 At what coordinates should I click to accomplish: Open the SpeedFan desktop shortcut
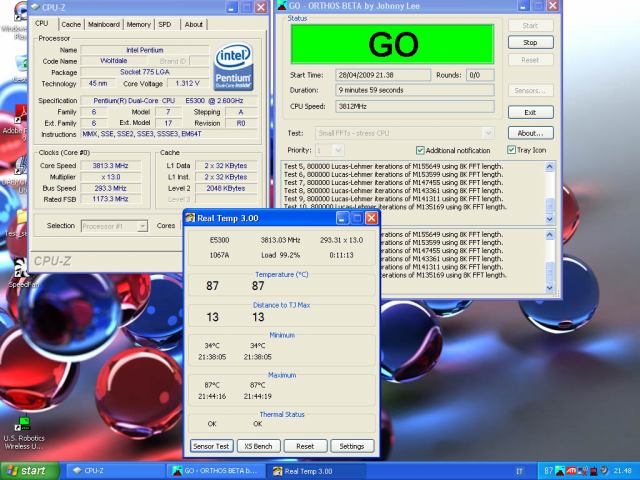pyautogui.click(x=22, y=271)
